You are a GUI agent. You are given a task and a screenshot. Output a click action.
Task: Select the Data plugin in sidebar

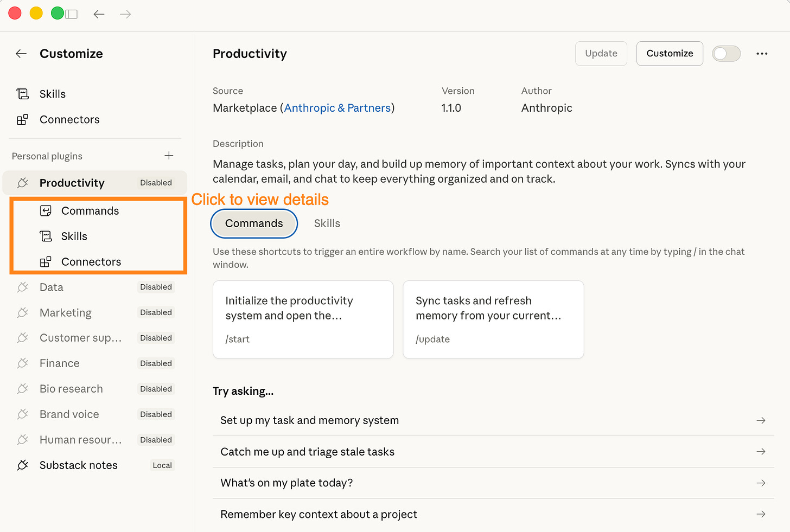click(x=95, y=287)
